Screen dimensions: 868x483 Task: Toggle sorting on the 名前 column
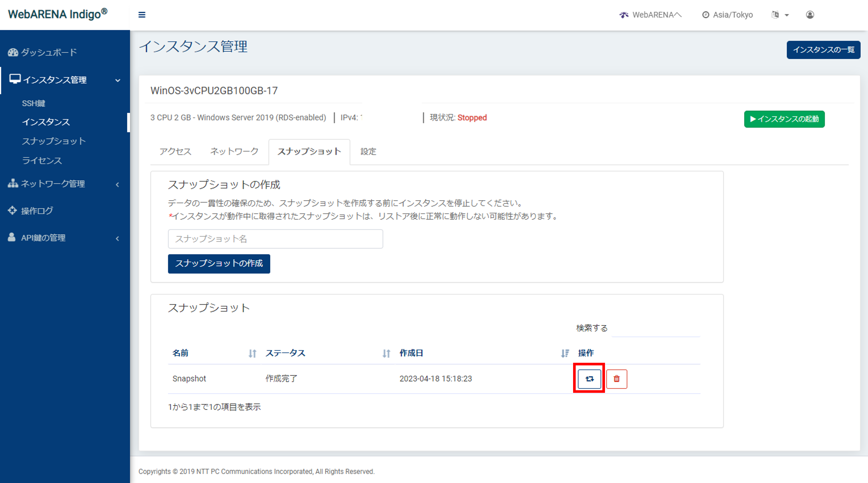click(252, 353)
